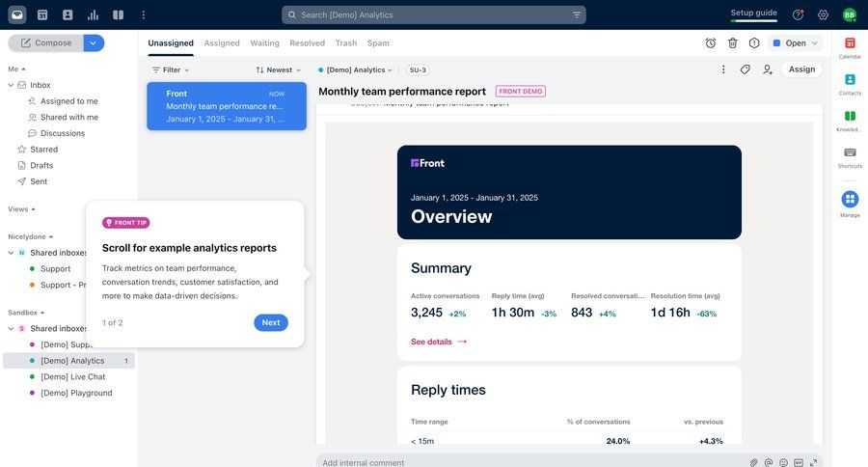This screenshot has width=868, height=467.
Task: Open the Newest sort dropdown
Action: click(x=279, y=69)
